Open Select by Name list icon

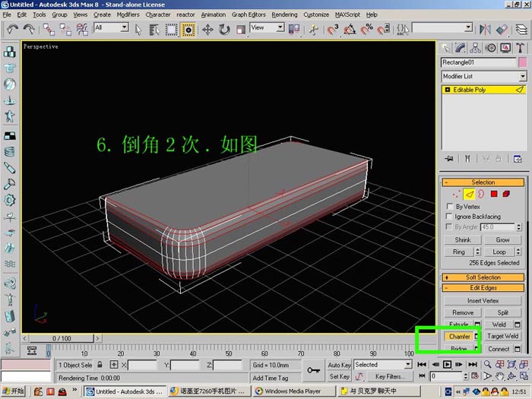click(154, 30)
